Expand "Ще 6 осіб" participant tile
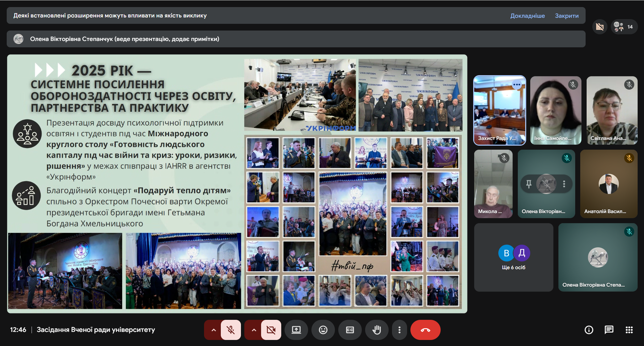The width and height of the screenshot is (644, 346). 513,257
